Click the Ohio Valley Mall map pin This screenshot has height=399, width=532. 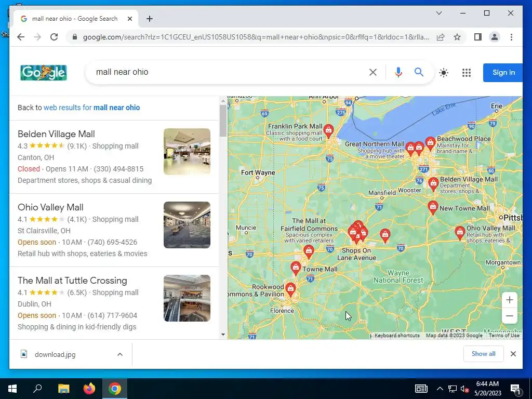(x=460, y=232)
